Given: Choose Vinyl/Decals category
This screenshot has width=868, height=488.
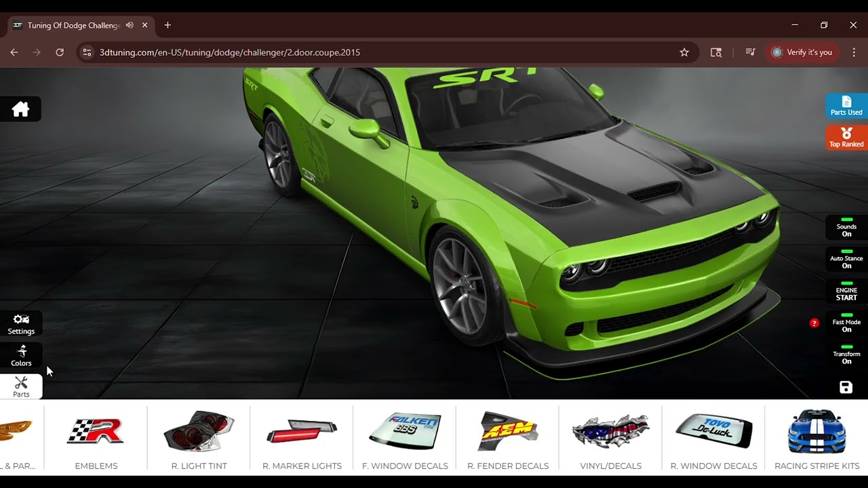Looking at the screenshot, I should click(610, 438).
